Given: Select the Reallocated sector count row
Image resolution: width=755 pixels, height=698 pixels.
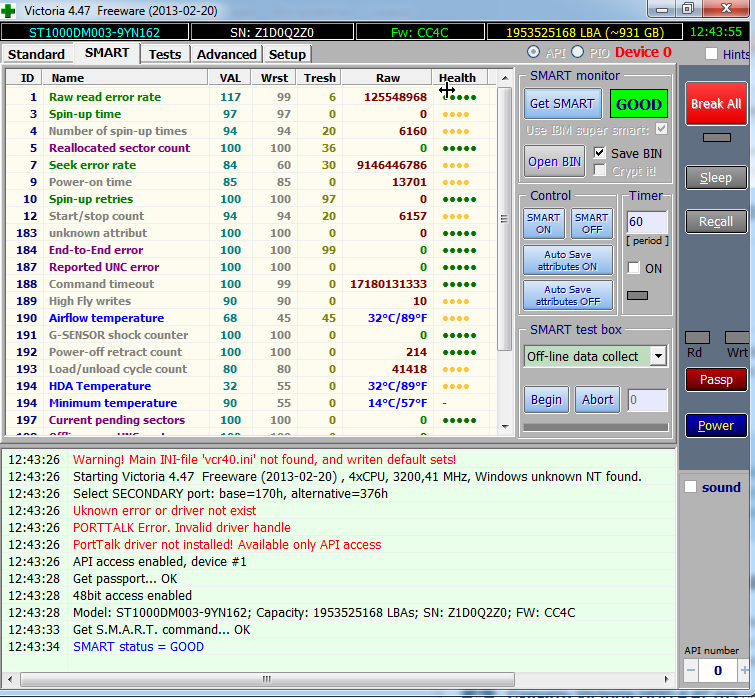Looking at the screenshot, I should 250,148.
